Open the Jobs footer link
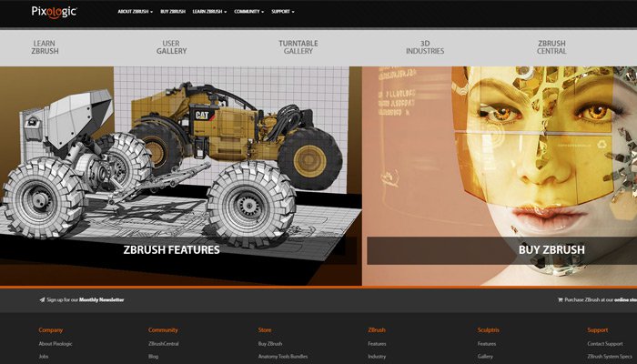The height and width of the screenshot is (364, 637). [44, 357]
